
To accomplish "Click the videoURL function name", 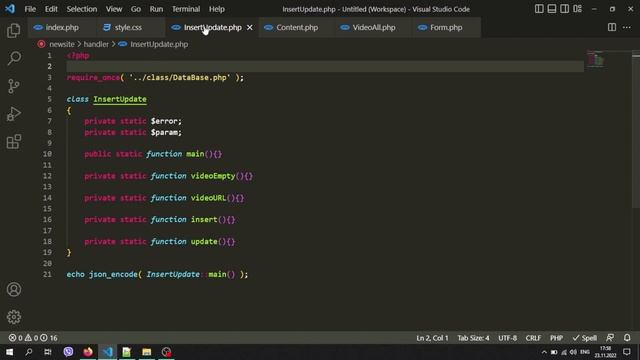I will pyautogui.click(x=208, y=198).
